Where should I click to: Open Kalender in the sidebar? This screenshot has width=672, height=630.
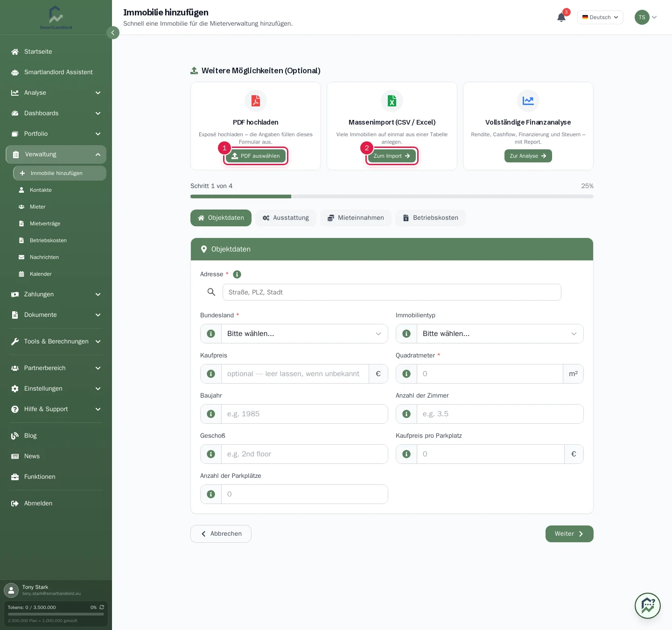[60, 274]
